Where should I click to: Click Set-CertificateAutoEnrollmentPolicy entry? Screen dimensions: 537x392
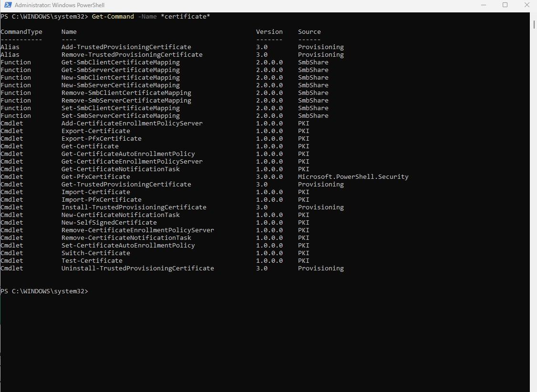tap(128, 246)
